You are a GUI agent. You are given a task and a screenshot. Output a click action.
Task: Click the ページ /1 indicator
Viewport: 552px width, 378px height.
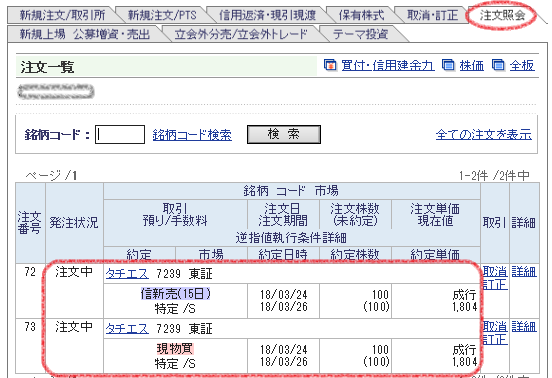pos(51,175)
